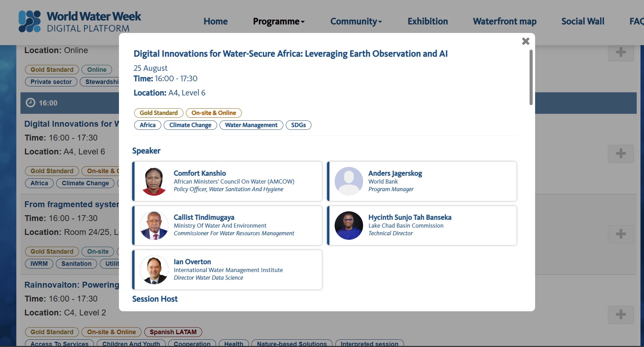The height and width of the screenshot is (347, 644).
Task: Close the session details modal
Action: pos(525,41)
